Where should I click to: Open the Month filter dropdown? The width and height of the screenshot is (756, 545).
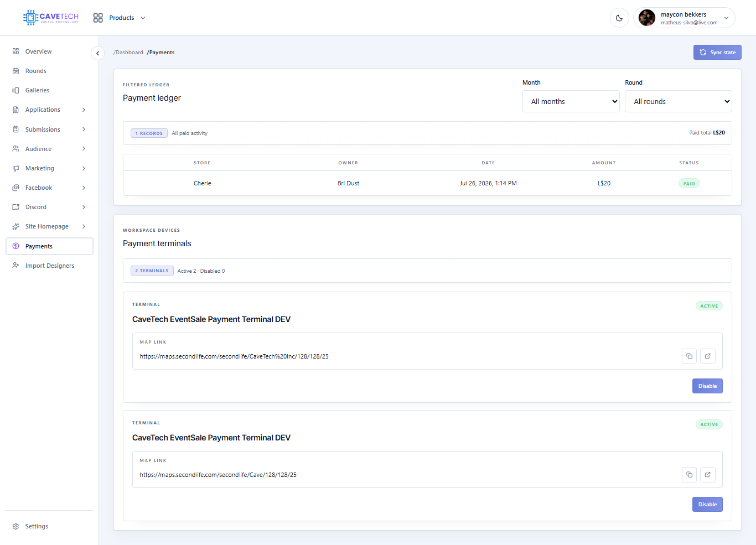(x=571, y=101)
